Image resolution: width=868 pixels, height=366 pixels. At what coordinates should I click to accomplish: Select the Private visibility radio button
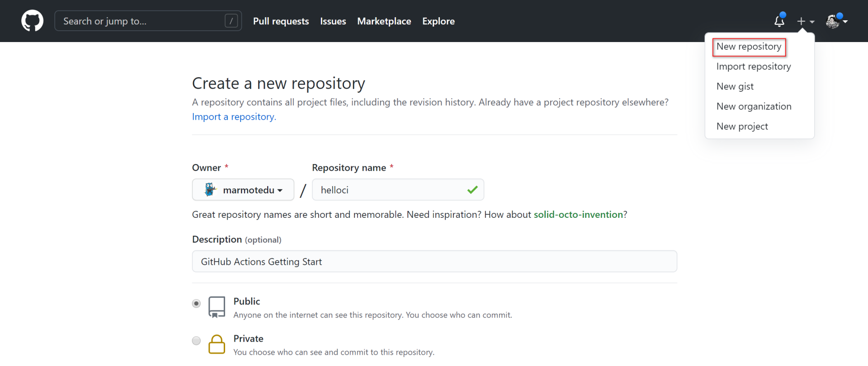point(196,341)
